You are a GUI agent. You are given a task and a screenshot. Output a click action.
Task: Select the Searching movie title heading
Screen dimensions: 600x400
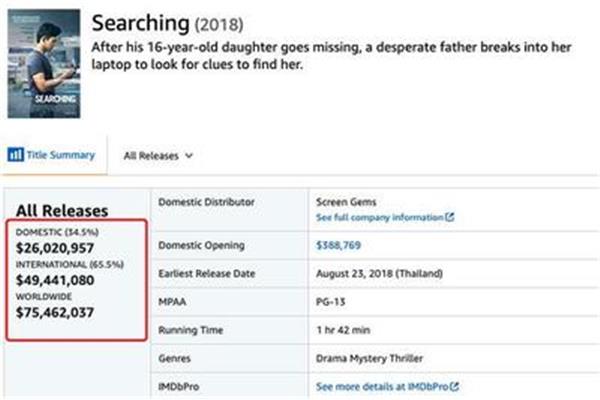click(140, 23)
